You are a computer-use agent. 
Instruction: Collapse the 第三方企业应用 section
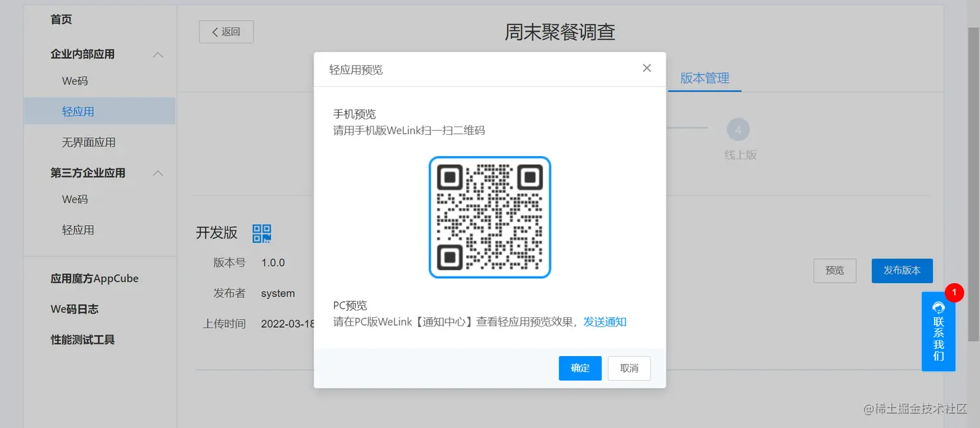[157, 173]
